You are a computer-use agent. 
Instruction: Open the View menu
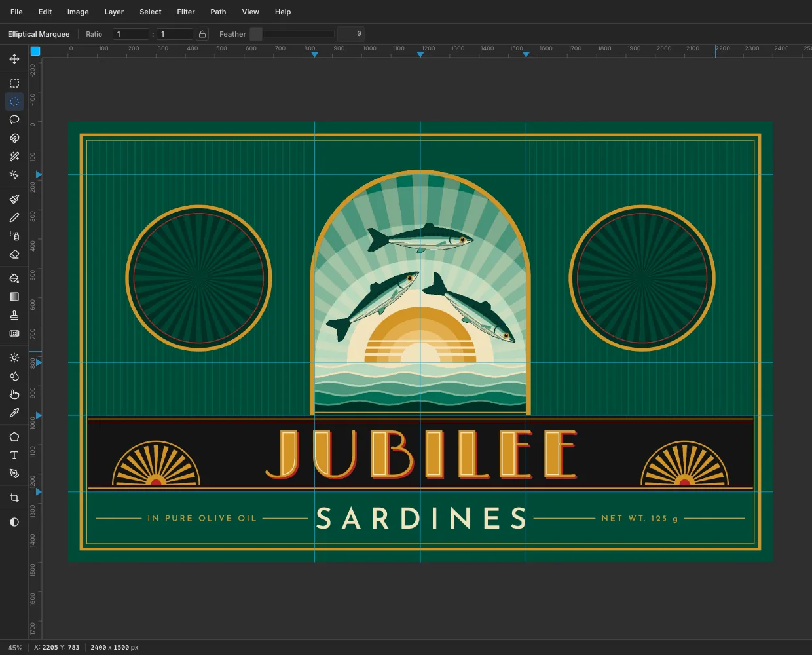pyautogui.click(x=251, y=12)
